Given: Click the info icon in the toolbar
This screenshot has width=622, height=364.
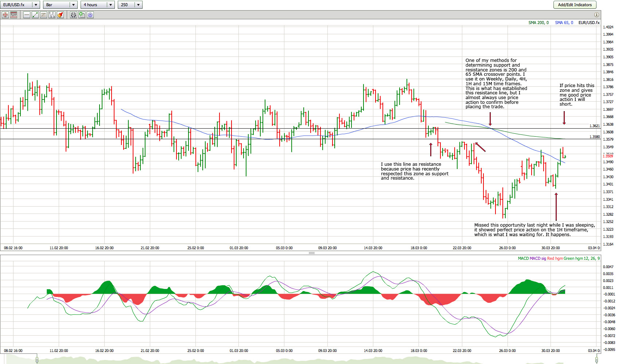Looking at the screenshot, I should 596,15.
